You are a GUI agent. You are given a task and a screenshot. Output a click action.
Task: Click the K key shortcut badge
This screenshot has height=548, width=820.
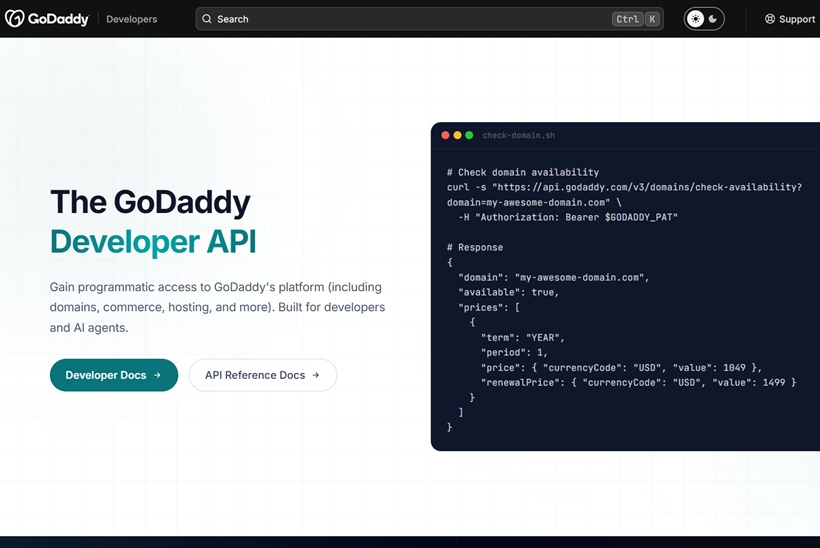tap(652, 19)
